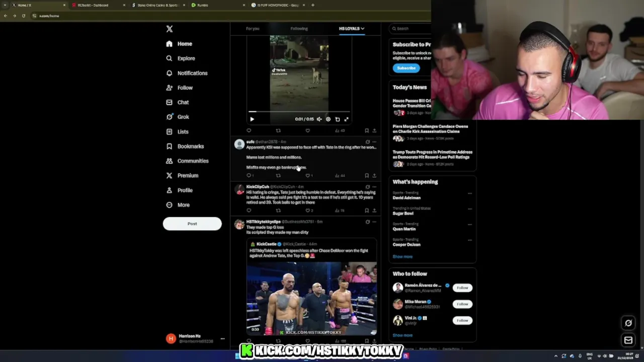Share the KickClipCuh post
The height and width of the screenshot is (362, 644).
(x=374, y=211)
